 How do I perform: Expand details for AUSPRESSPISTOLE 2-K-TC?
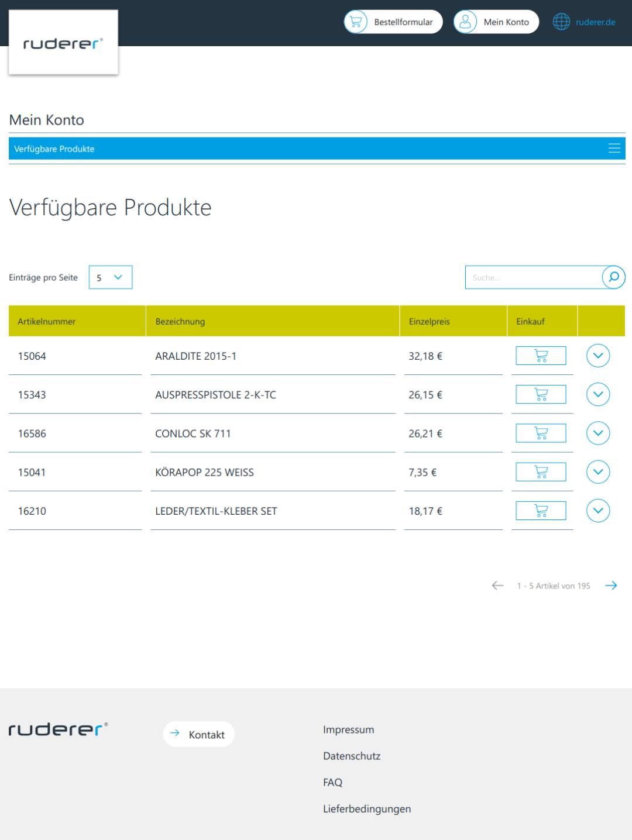click(598, 394)
